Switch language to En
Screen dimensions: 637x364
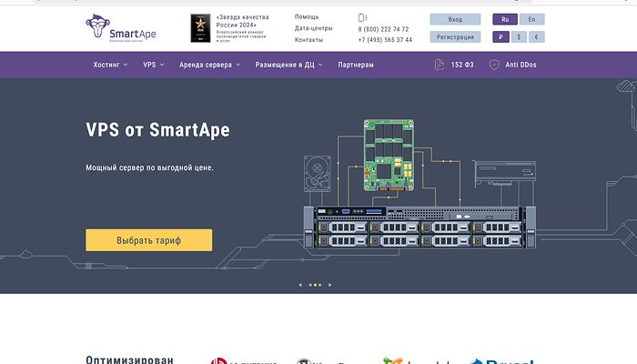[x=531, y=19]
